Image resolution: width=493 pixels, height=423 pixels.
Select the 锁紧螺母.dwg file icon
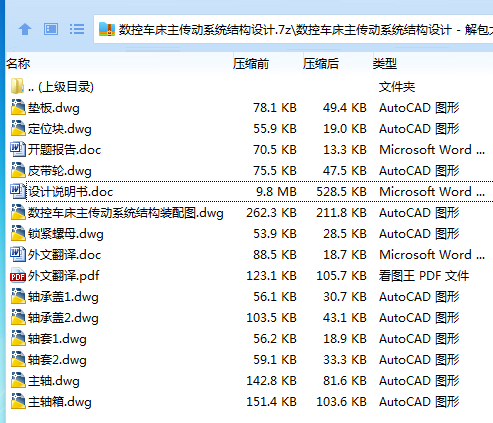[x=18, y=233]
